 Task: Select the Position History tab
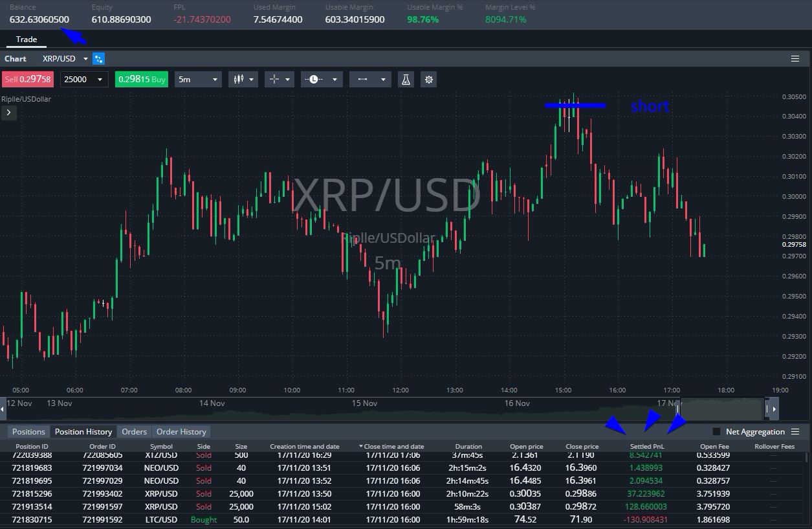click(x=83, y=432)
